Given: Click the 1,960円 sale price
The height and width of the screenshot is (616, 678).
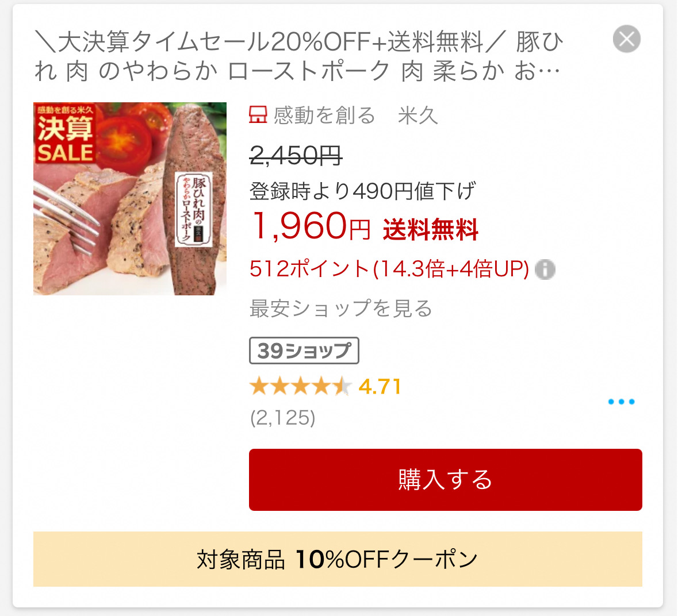Looking at the screenshot, I should coord(310,226).
